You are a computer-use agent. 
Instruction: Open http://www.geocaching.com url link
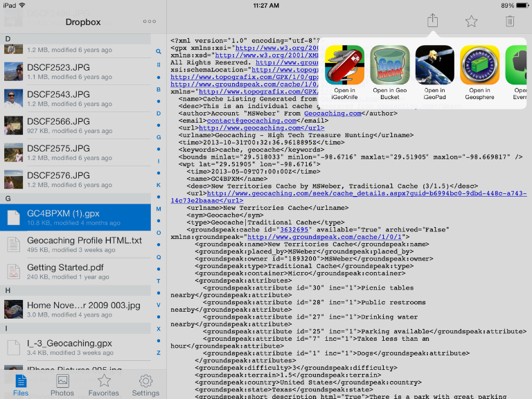point(262,128)
